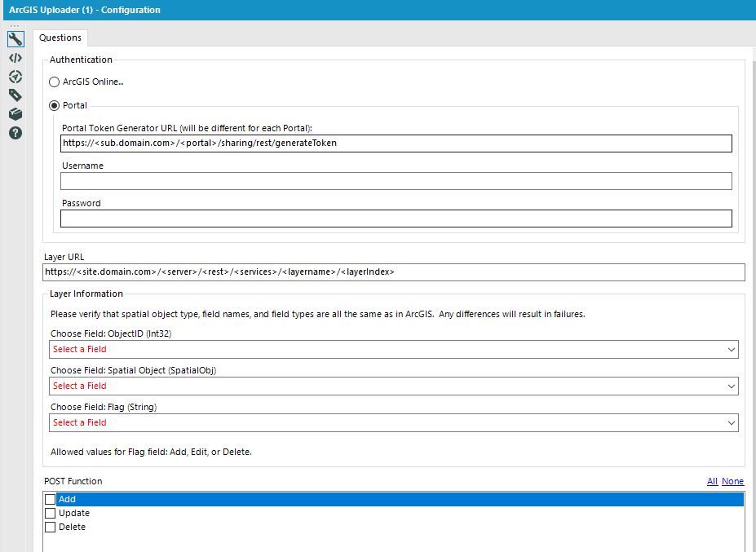Click the panel grip dots above wrench
Screen dimensions: 756x552
(x=15, y=25)
